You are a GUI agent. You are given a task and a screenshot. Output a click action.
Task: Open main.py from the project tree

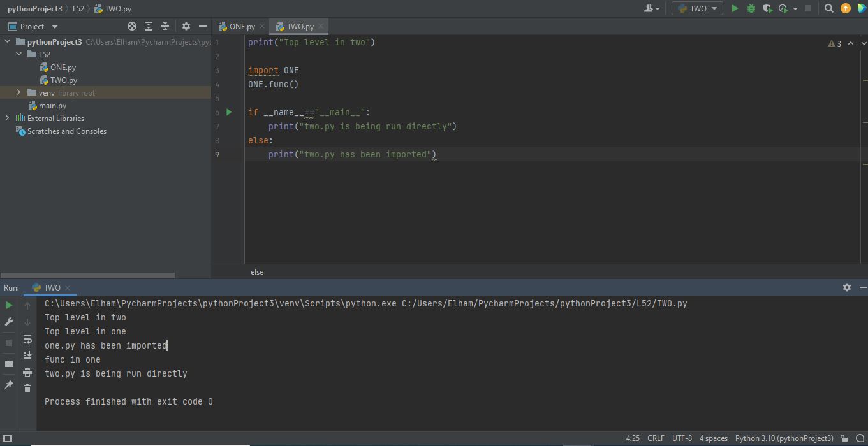[52, 106]
